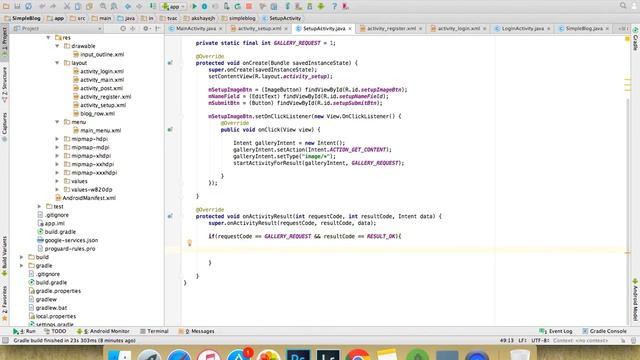Screen dimensions: 640x360
Task: Switch to the activity_login.xml tab
Action: [x=458, y=29]
